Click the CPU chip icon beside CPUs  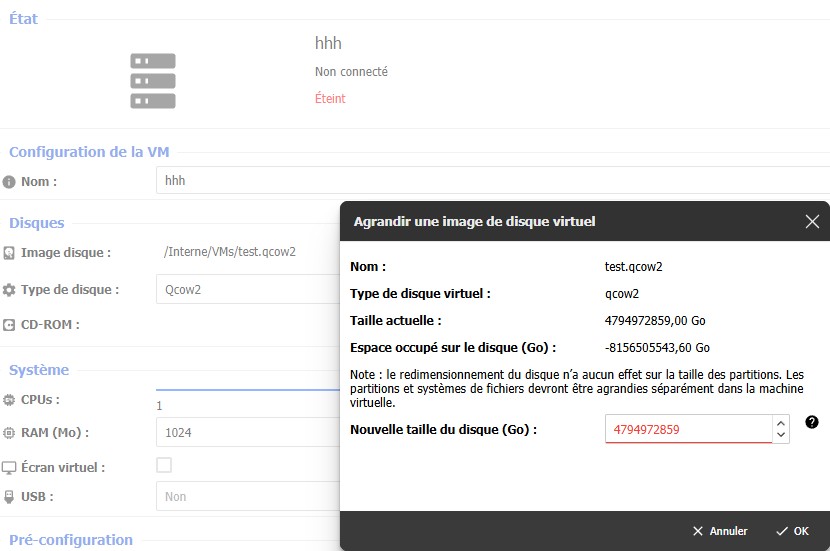click(x=9, y=400)
